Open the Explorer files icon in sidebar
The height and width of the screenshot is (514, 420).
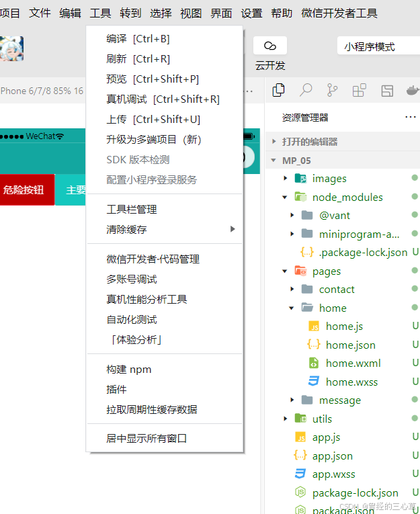pos(278,90)
